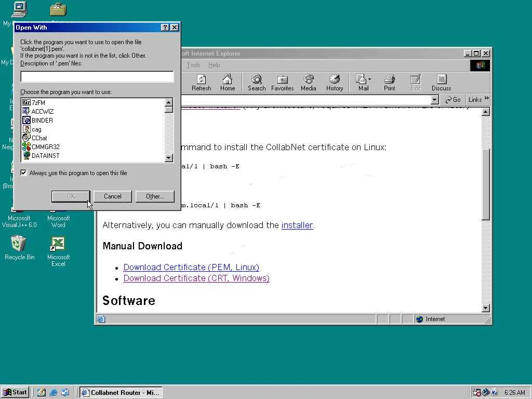Open the Microsoft Excel desktop icon
The height and width of the screenshot is (399, 532).
58,251
